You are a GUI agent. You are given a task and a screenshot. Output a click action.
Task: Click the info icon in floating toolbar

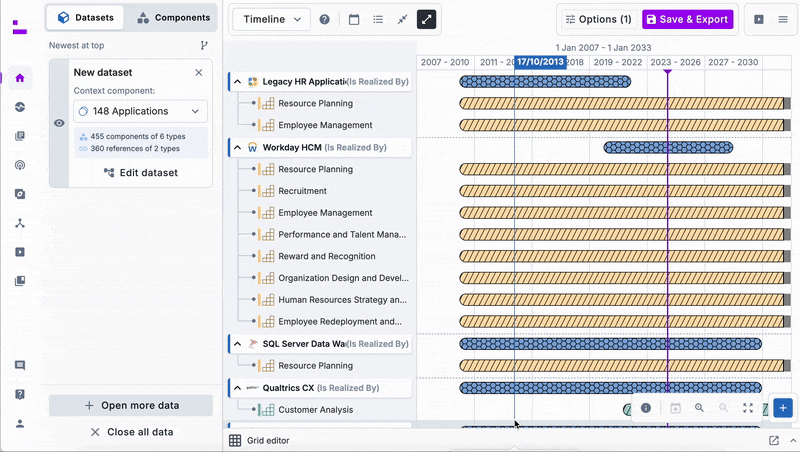click(x=646, y=408)
